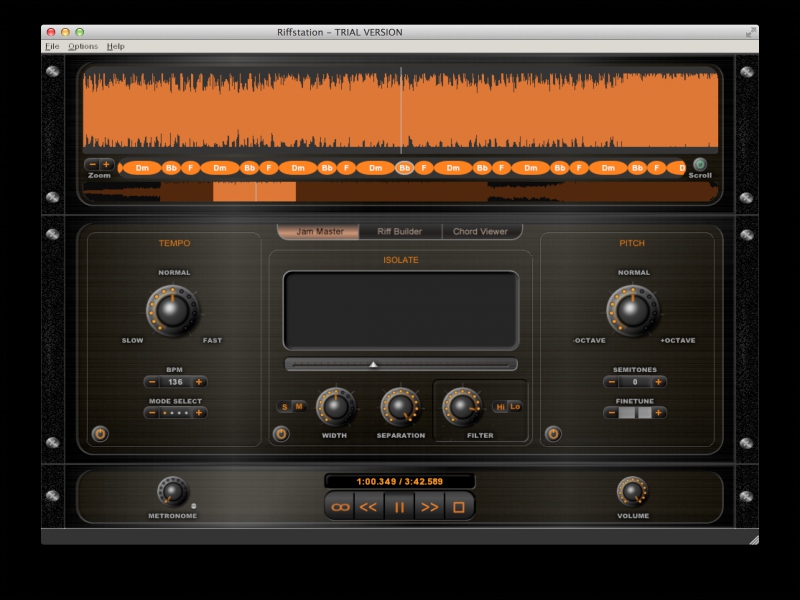
Task: Increase BPM with plus stepper
Action: click(x=199, y=382)
